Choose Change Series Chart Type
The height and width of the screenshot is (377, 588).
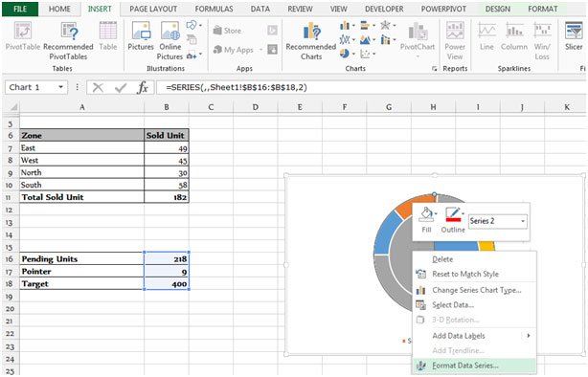coord(475,290)
